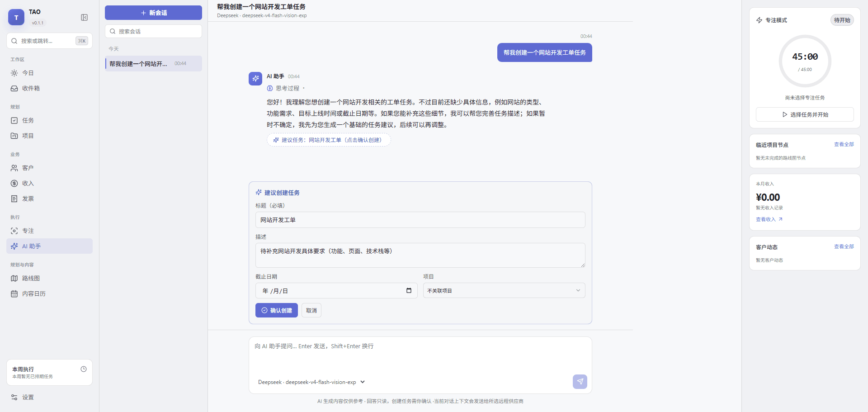
Task: Open the view income link
Action: pos(769,219)
